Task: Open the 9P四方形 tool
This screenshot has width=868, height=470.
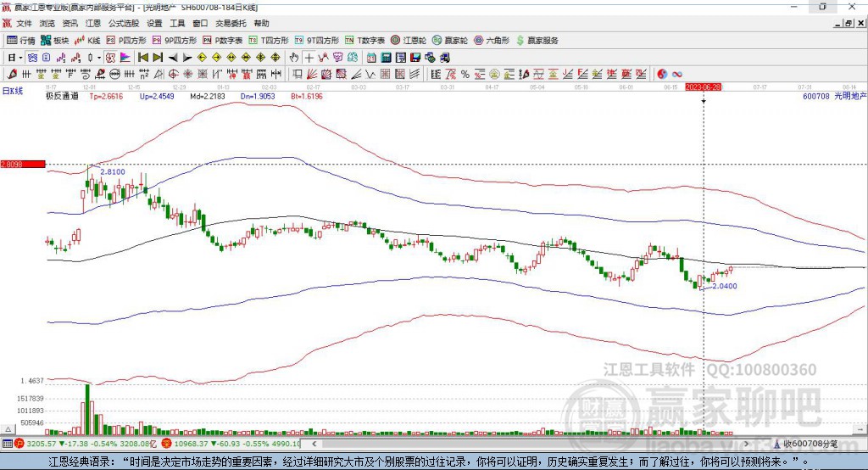Action: click(x=175, y=41)
